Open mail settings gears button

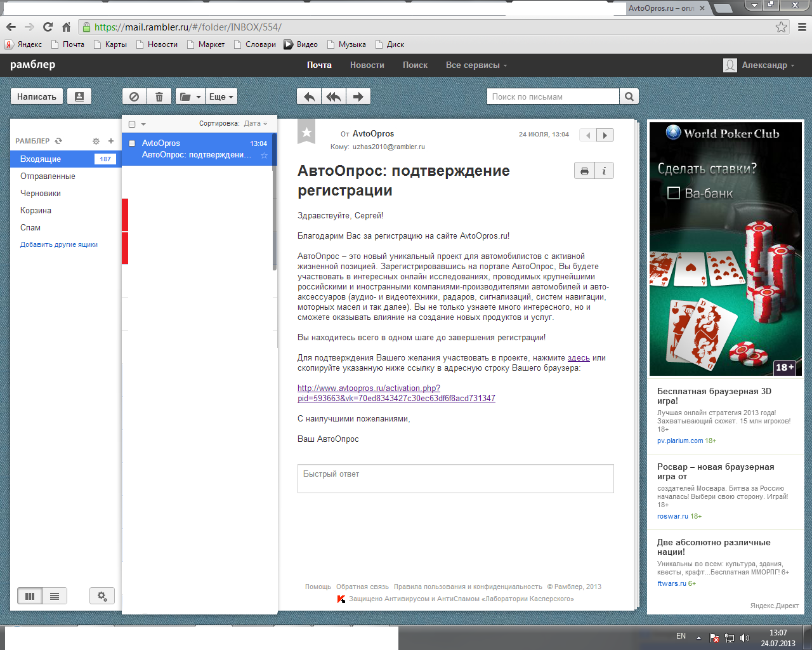102,596
